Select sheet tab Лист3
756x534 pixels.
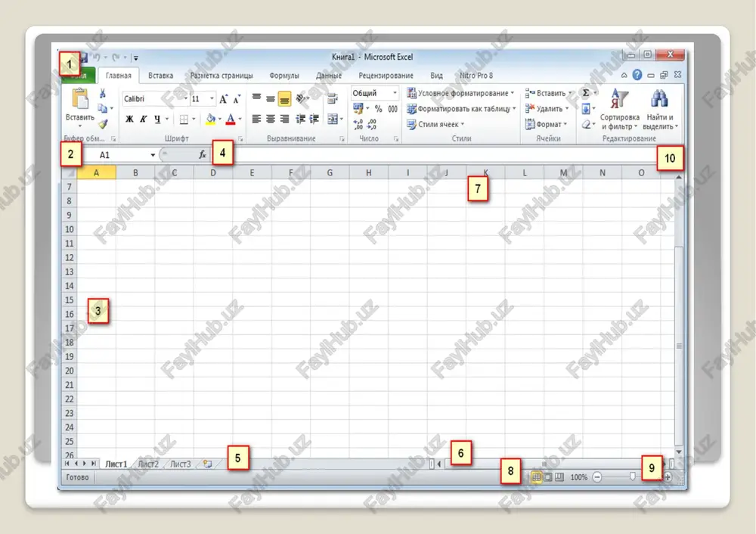(x=181, y=464)
